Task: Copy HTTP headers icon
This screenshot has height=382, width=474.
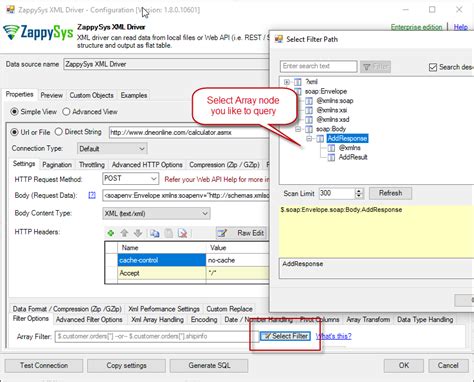Action: pyautogui.click(x=154, y=233)
